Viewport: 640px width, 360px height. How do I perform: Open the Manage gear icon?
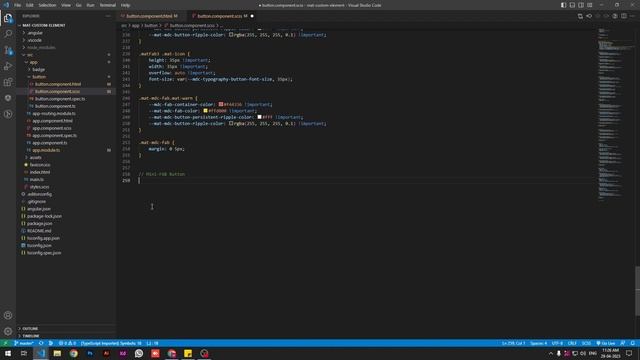coord(8,331)
